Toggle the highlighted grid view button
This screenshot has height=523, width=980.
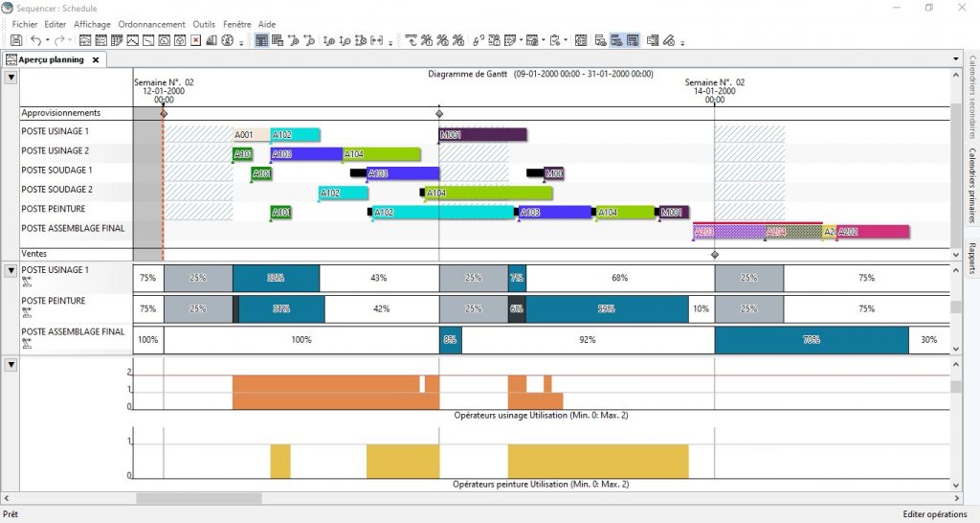click(261, 40)
